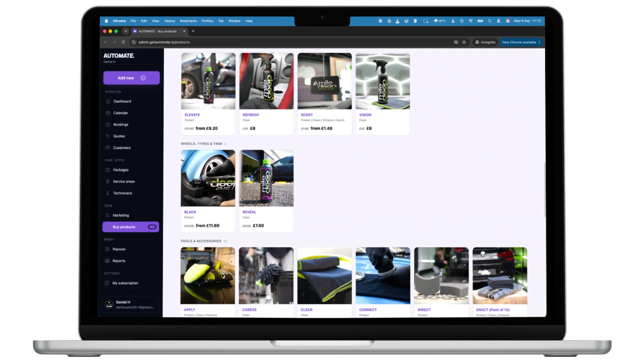The width and height of the screenshot is (644, 362).
Task: Click the 'from £11.60' price text
Action: 207,226
